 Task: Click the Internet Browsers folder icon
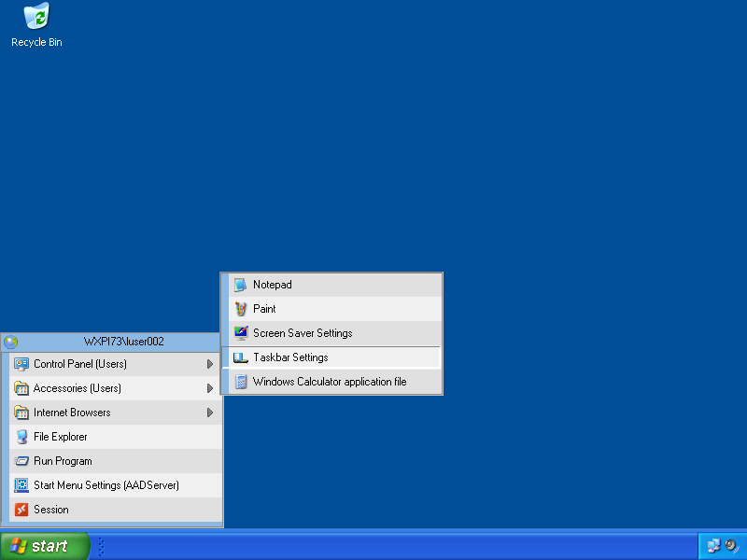(x=21, y=413)
